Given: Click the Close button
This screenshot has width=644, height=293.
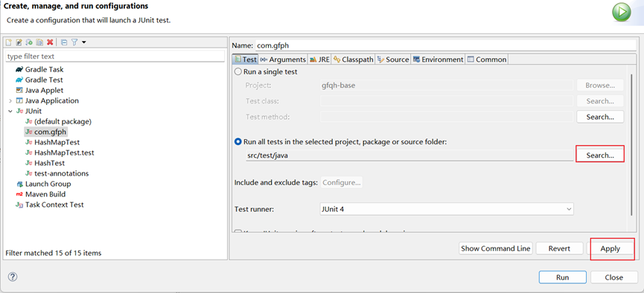Looking at the screenshot, I should point(613,277).
